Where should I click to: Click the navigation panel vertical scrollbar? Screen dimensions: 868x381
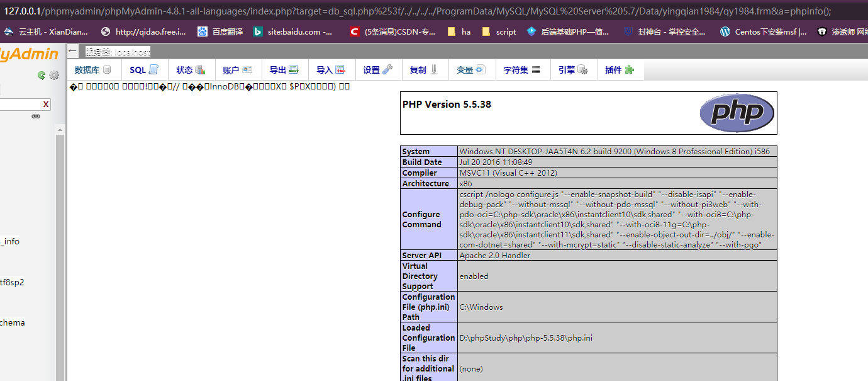tap(60, 257)
